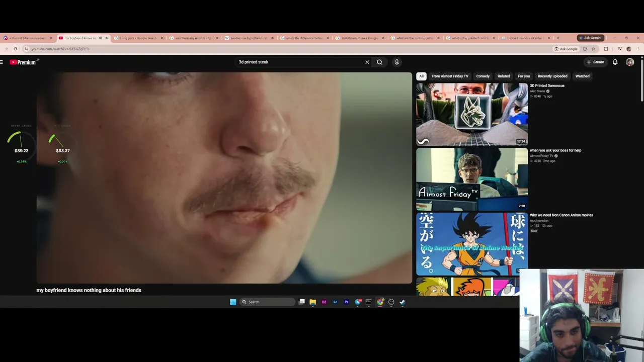
Task: Open OBS Studio from the taskbar
Action: 391,302
